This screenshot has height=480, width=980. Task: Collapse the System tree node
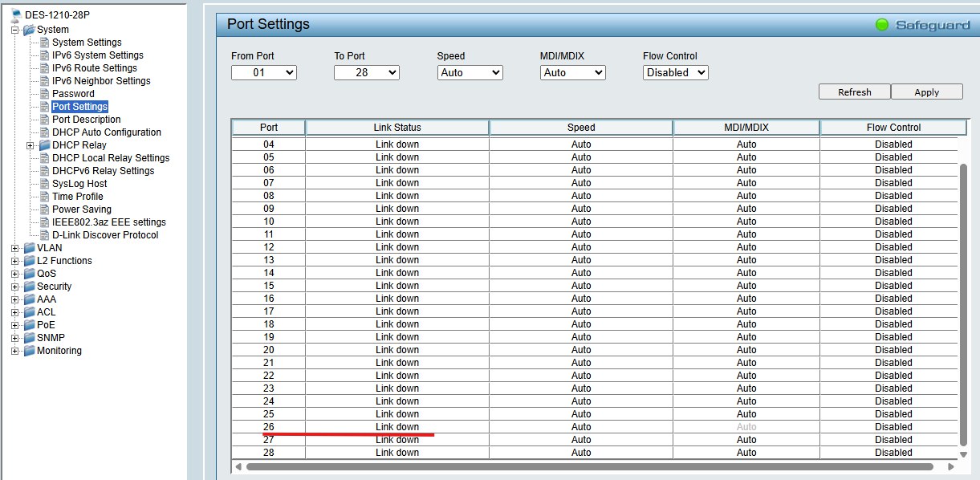point(15,30)
